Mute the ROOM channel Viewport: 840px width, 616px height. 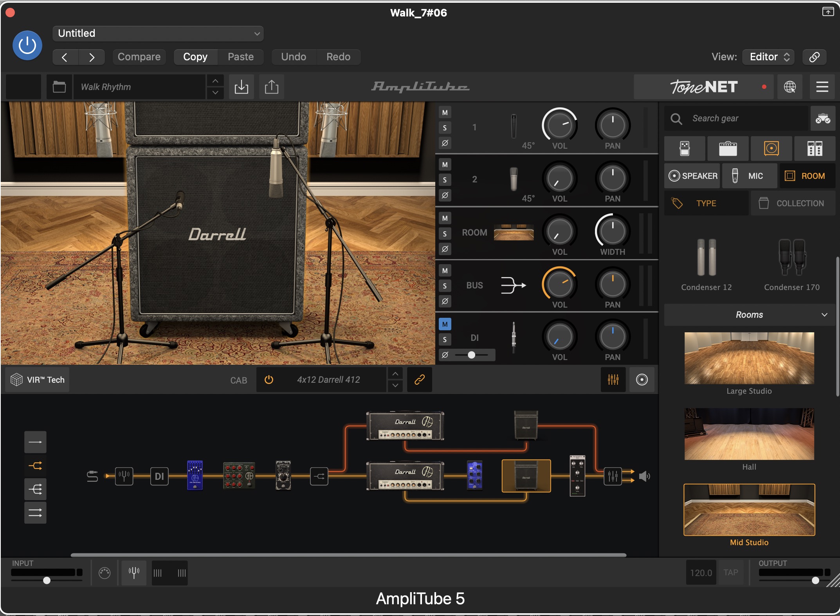click(x=445, y=218)
